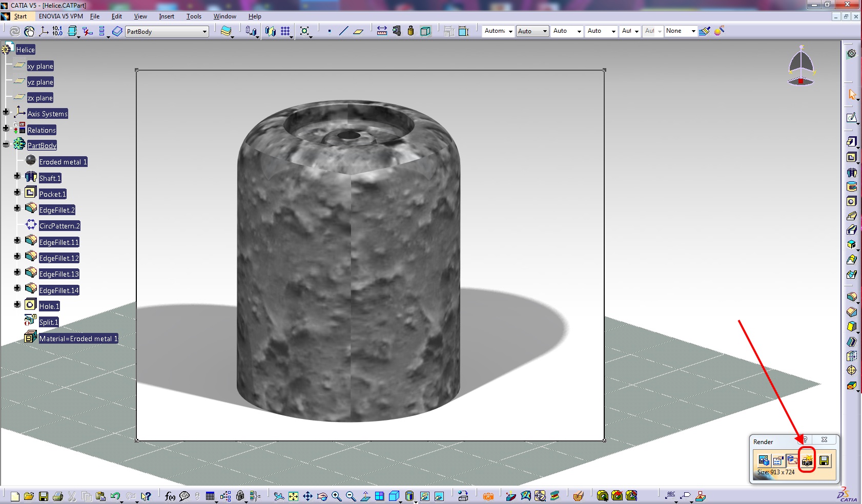Activate the Pan view tool
The width and height of the screenshot is (862, 504).
pyautogui.click(x=307, y=496)
